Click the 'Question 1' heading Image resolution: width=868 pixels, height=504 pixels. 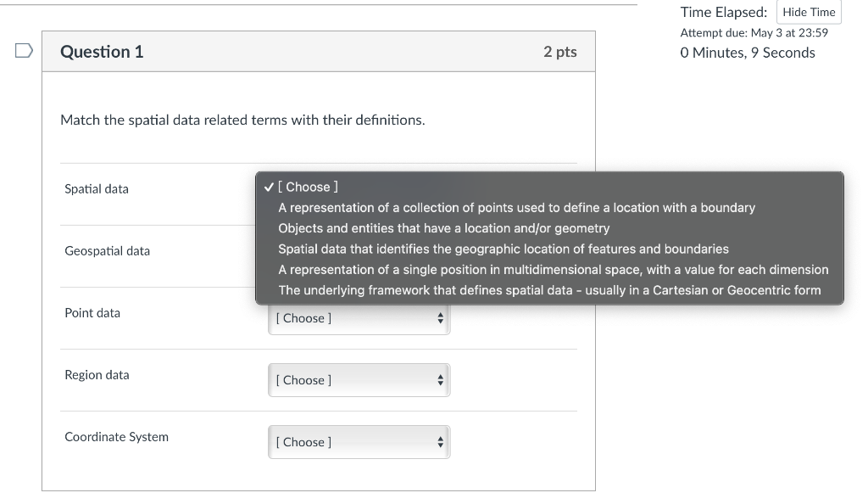click(102, 52)
